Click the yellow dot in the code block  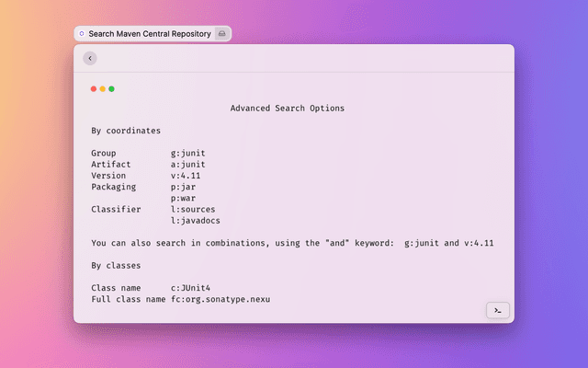click(x=103, y=89)
